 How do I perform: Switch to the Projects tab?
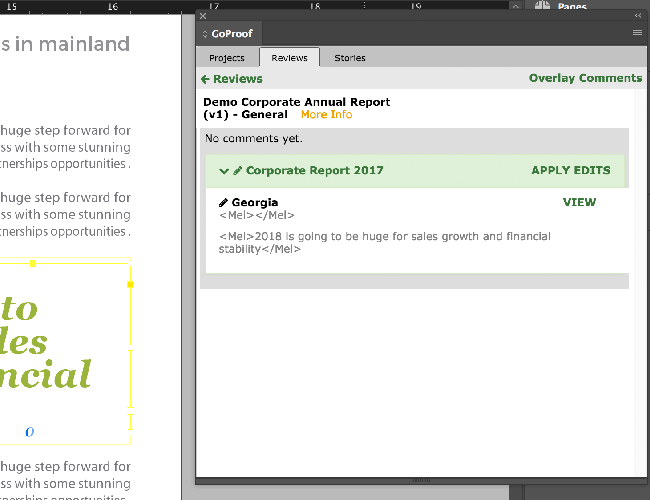tap(227, 58)
